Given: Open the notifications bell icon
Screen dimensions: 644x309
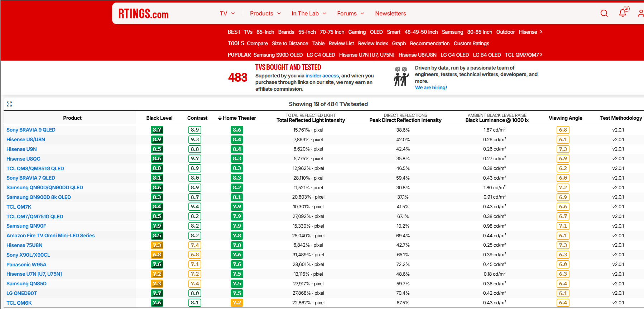Looking at the screenshot, I should (623, 13).
